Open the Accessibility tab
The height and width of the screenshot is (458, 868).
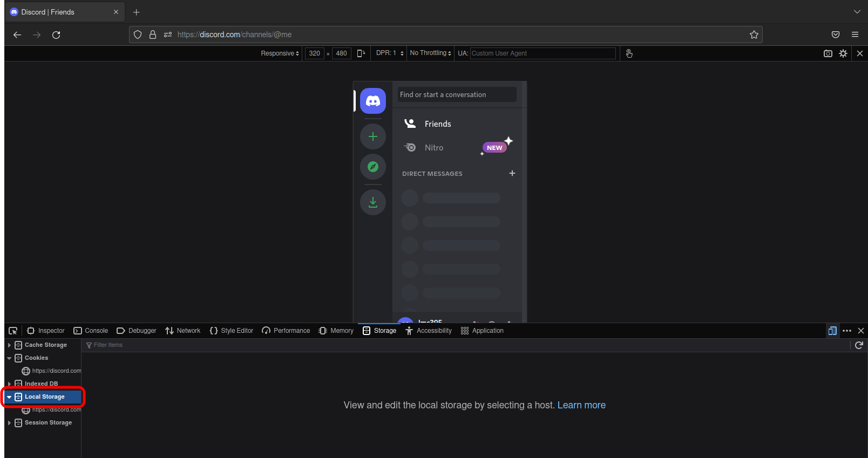click(429, 331)
